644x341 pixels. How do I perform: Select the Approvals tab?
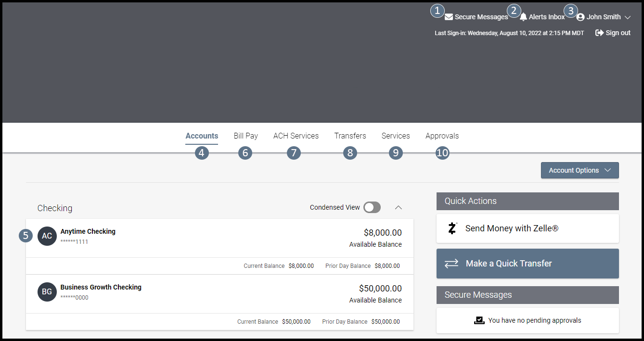pos(442,136)
